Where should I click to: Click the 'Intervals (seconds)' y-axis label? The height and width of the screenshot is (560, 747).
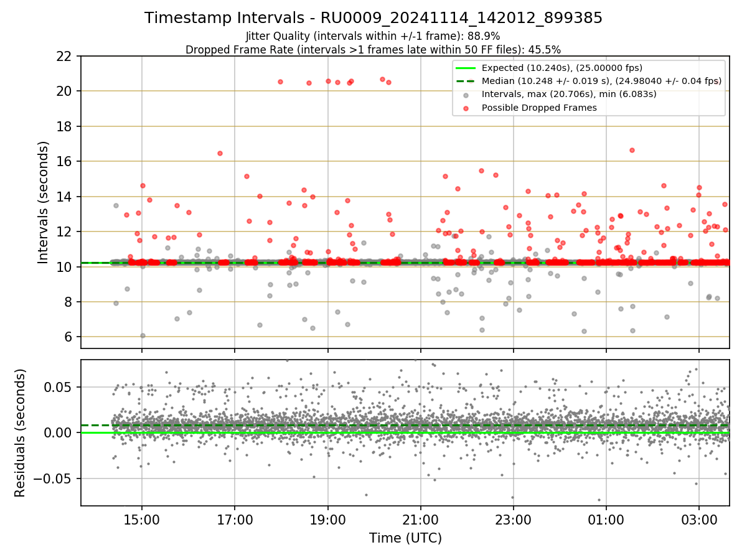coord(44,202)
